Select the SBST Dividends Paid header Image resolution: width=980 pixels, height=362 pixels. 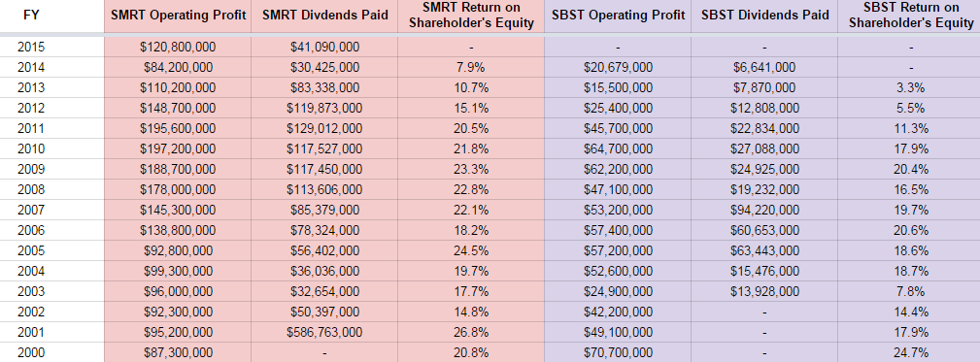coord(765,16)
